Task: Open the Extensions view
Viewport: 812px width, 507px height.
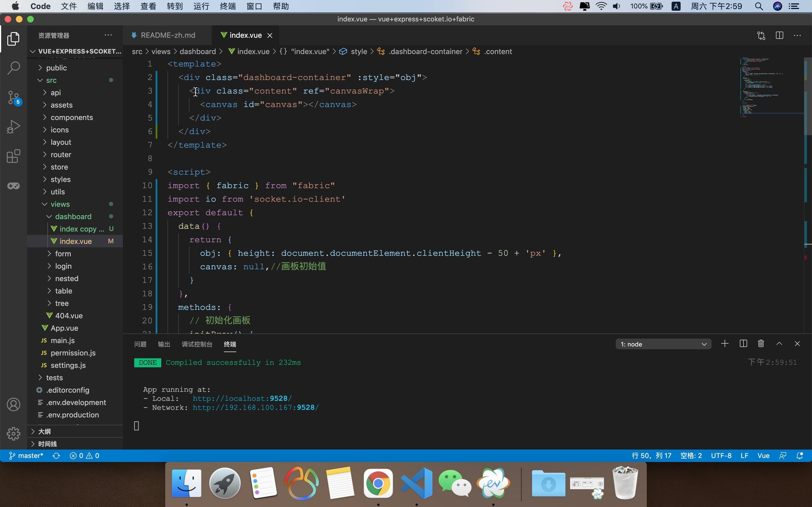Action: pos(14,156)
